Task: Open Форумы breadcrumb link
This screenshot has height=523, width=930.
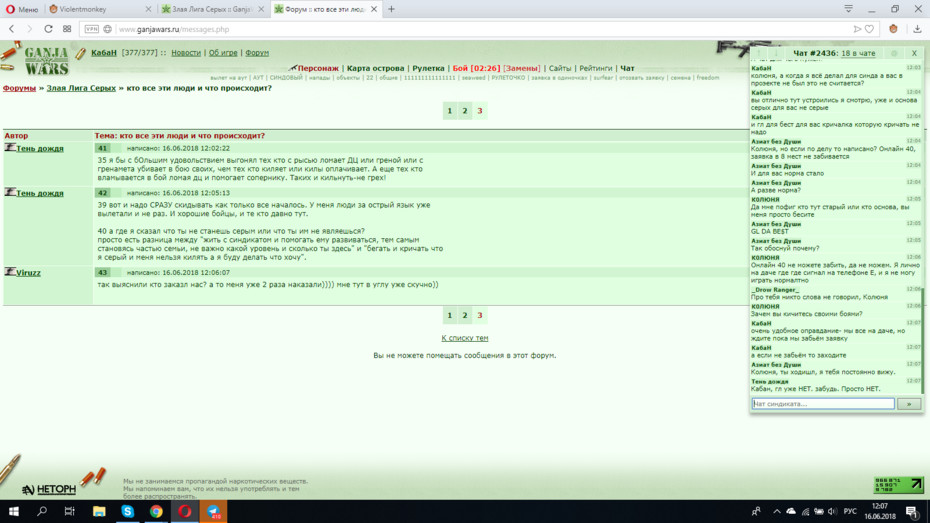Action: point(19,88)
